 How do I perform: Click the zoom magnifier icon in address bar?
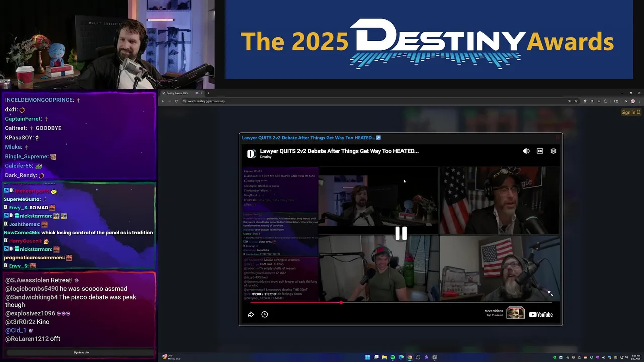570,101
